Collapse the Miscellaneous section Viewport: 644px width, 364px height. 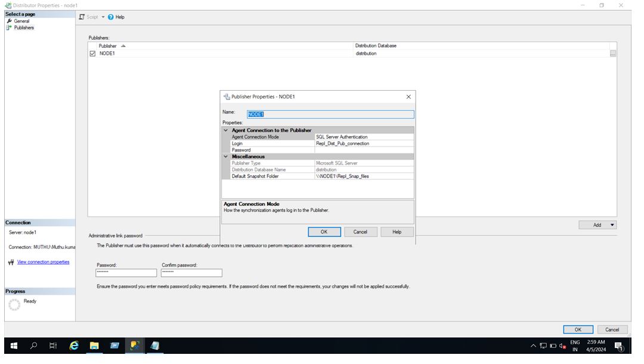225,156
